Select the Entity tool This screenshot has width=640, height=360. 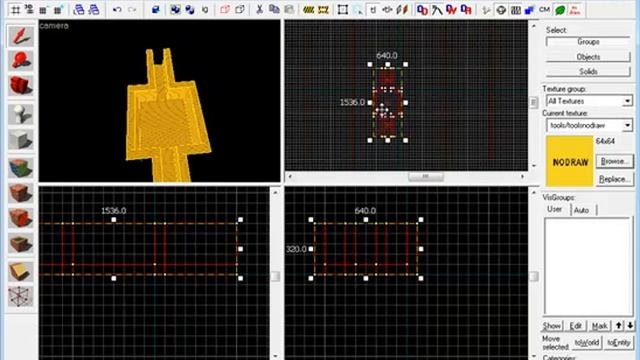coord(20,114)
